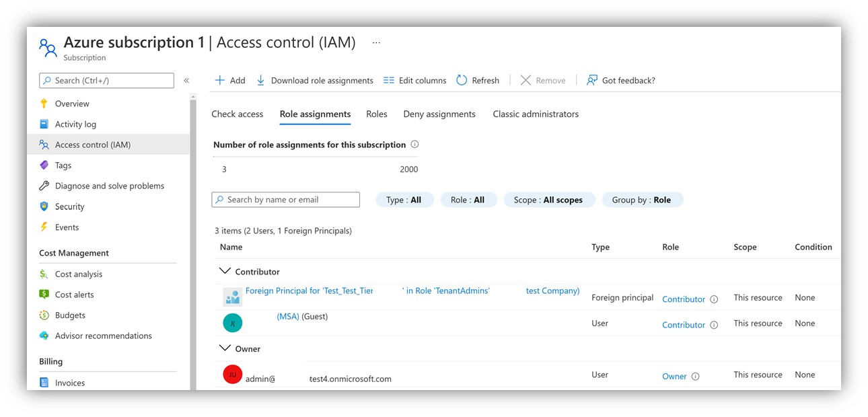Collapse the Contributor group chevron
The height and width of the screenshot is (417, 868).
225,271
